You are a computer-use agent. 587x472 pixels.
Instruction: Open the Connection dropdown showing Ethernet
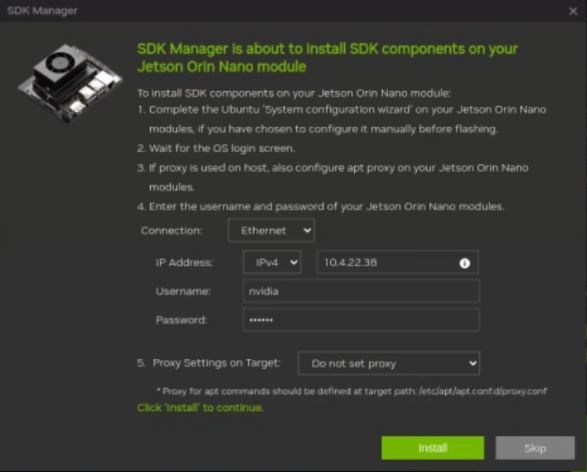tap(271, 231)
